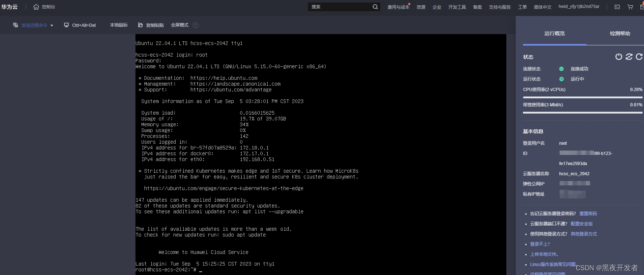Image resolution: width=644 pixels, height=275 pixels.
Task: Open the 工单 menu
Action: pyautogui.click(x=522, y=7)
